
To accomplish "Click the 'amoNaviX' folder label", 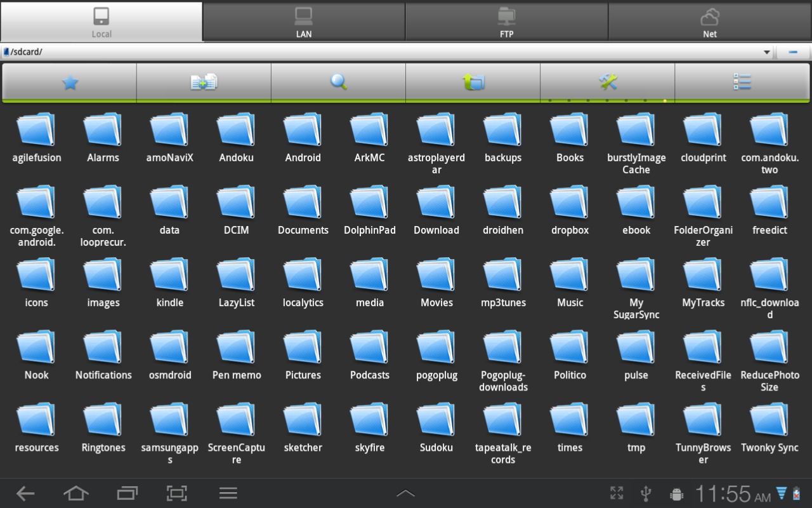I will click(170, 157).
